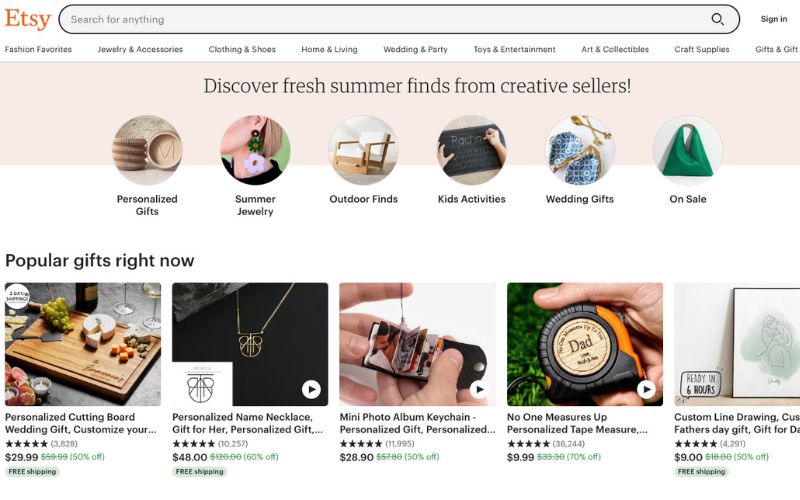This screenshot has width=800, height=500.
Task: Open the Summer Jewelry circle image
Action: (255, 150)
